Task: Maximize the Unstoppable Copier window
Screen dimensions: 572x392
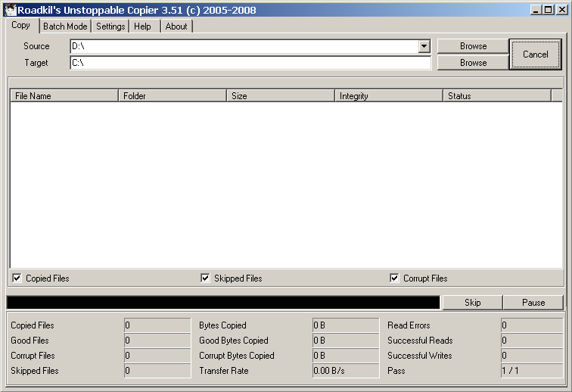Action: pos(548,10)
